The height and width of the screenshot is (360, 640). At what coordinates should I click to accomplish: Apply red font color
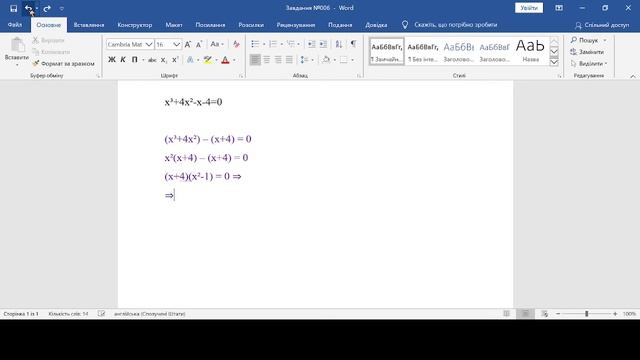point(225,60)
